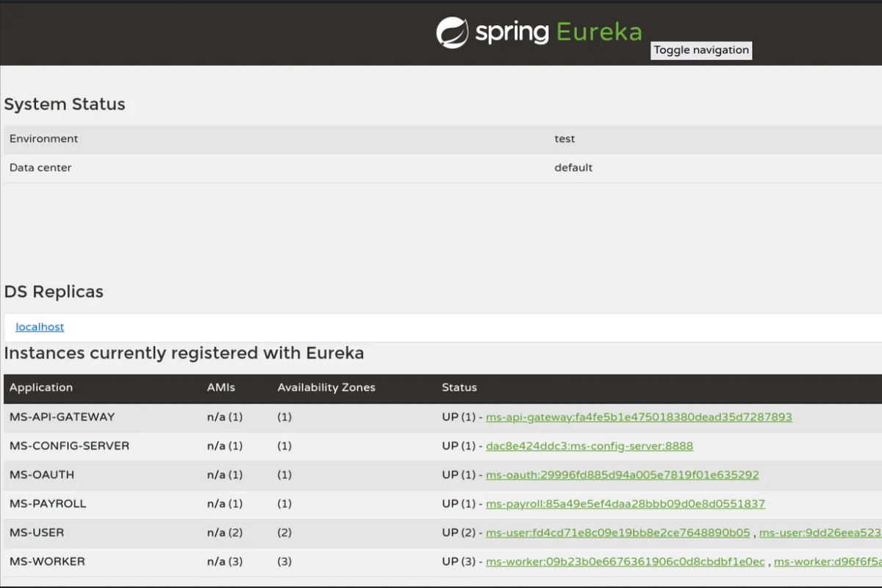The height and width of the screenshot is (588, 882).
Task: Open the ms-worker:d96f6f5a instance link
Action: pyautogui.click(x=828, y=562)
